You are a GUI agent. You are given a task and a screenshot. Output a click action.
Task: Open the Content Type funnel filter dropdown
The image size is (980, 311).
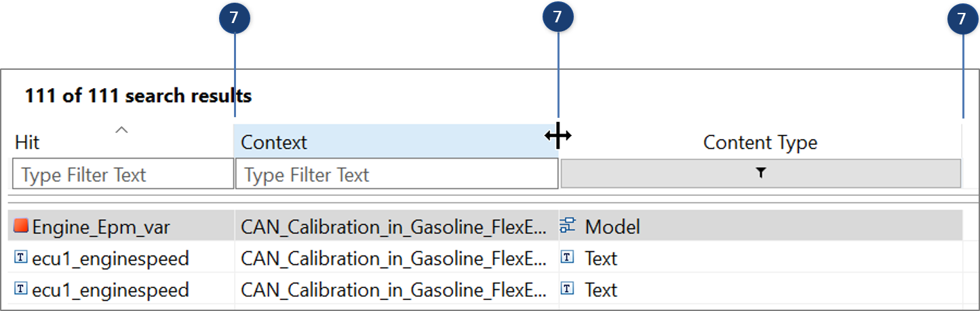(760, 173)
